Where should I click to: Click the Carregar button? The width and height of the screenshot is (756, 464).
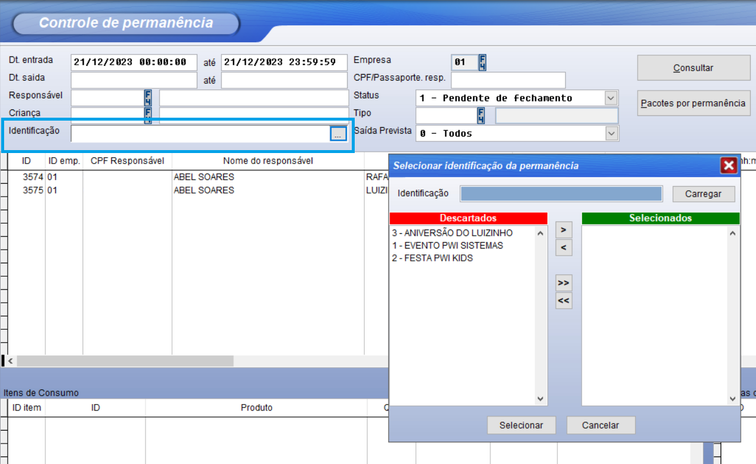click(703, 194)
